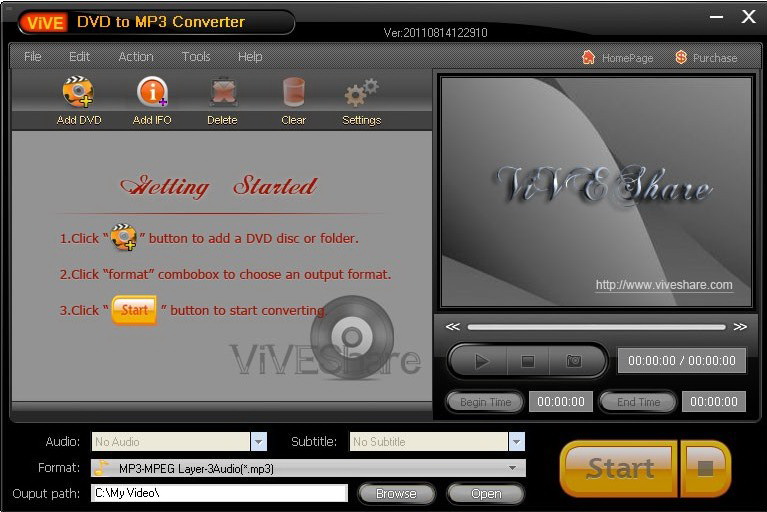Click the Begin Time 00:00:00 field

tap(561, 402)
